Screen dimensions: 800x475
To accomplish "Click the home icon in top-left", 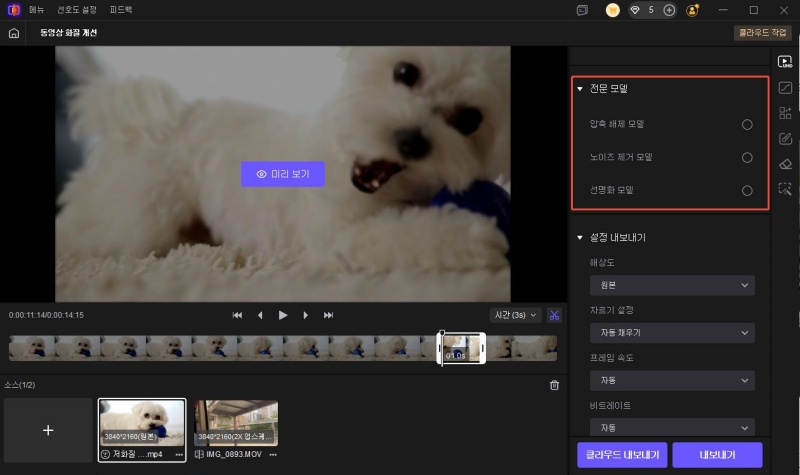I will 13,33.
